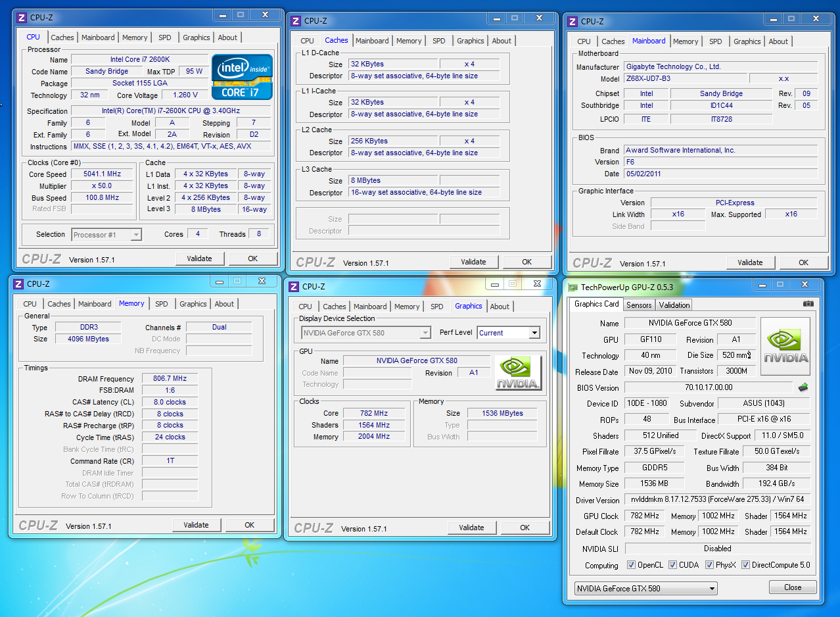Open the CPU tab in the Mainboard window

[x=584, y=41]
